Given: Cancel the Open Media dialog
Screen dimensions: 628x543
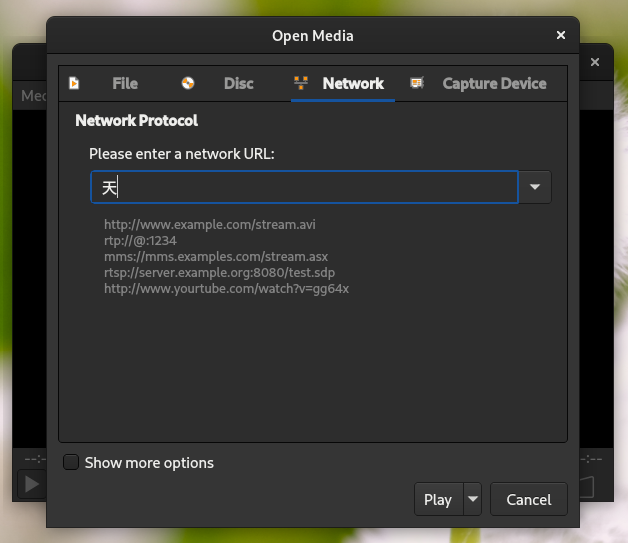Looking at the screenshot, I should [x=529, y=499].
